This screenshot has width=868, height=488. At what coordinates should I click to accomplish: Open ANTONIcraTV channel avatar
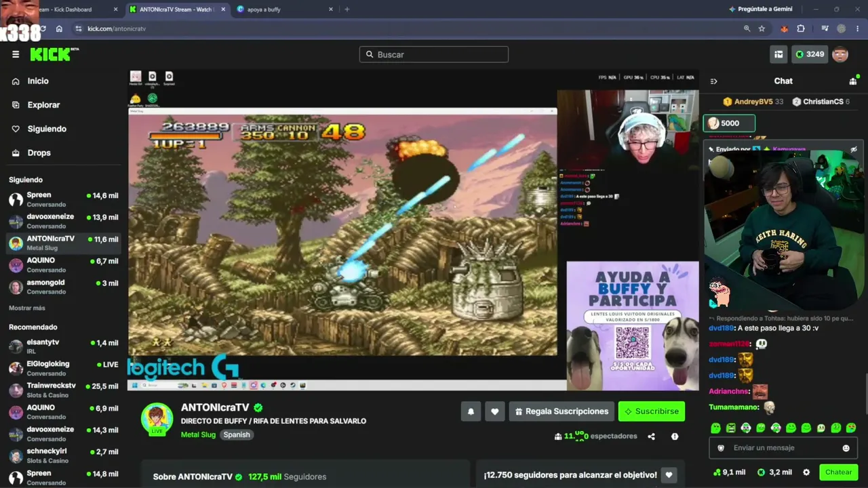pyautogui.click(x=157, y=419)
